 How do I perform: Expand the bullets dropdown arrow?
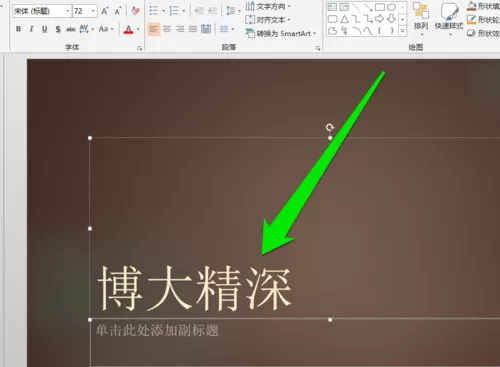[x=163, y=11]
